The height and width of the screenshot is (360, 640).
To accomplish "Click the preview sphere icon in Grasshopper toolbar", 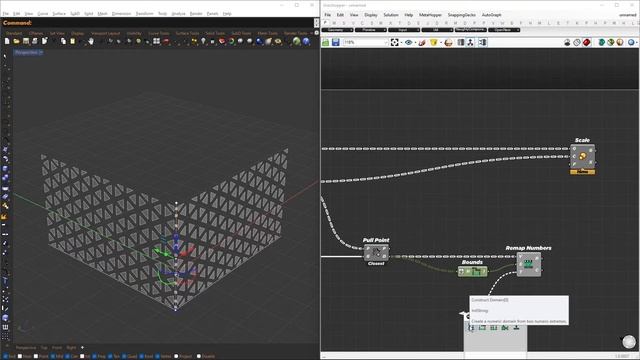I will (x=448, y=42).
